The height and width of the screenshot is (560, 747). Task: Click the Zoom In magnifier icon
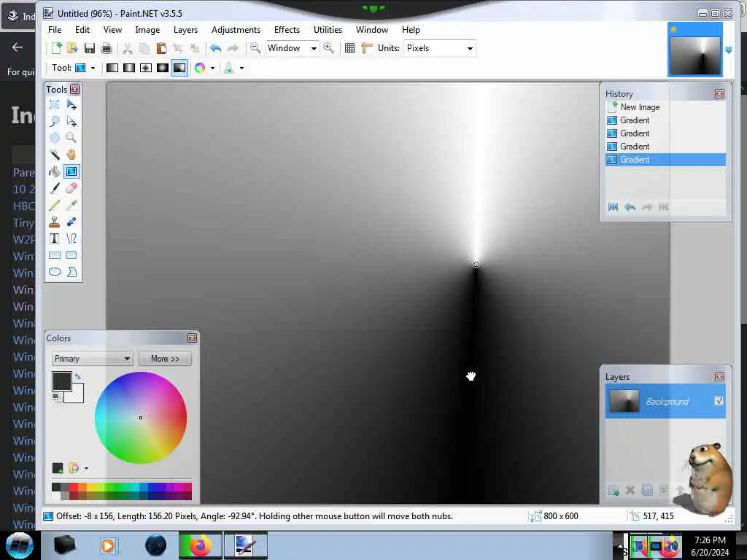[328, 47]
